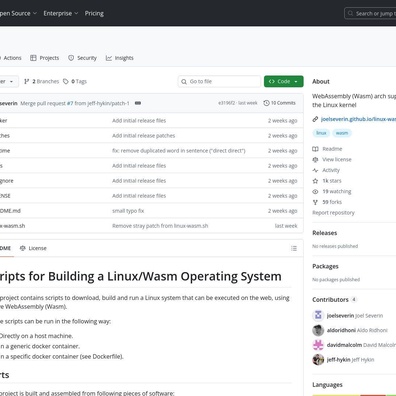Expand the commit message ellipsis
The height and width of the screenshot is (396, 396).
(138, 103)
